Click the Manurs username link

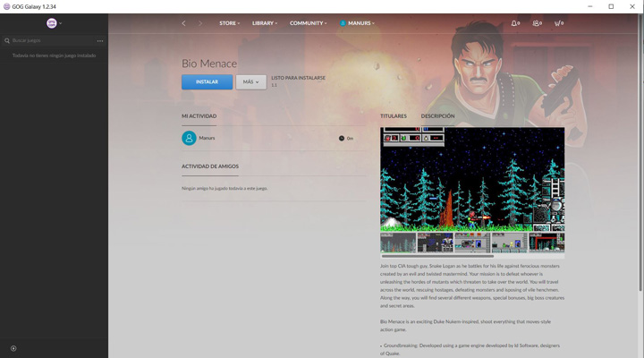pos(207,138)
